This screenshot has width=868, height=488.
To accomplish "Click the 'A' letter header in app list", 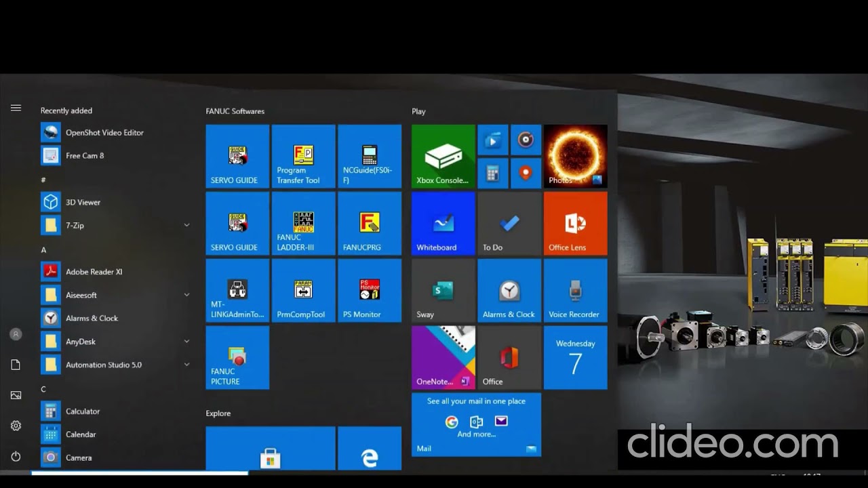I will [43, 249].
